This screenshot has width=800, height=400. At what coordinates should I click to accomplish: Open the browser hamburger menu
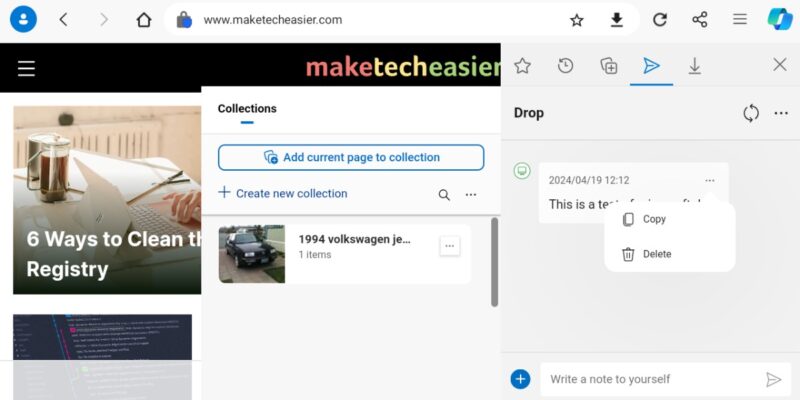(740, 20)
